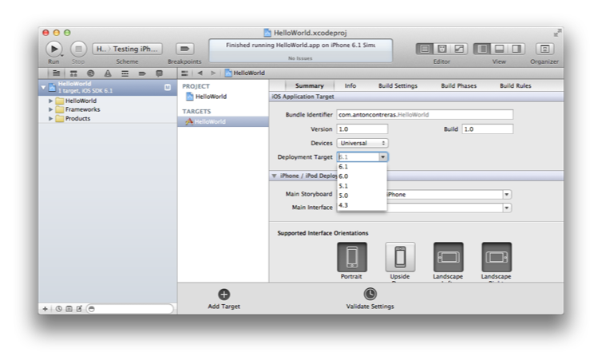Click the Add Target icon
The image size is (602, 364).
[224, 295]
